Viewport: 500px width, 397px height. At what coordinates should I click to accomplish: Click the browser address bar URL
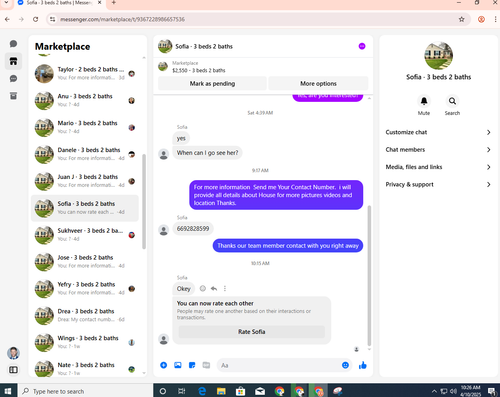pos(122,19)
